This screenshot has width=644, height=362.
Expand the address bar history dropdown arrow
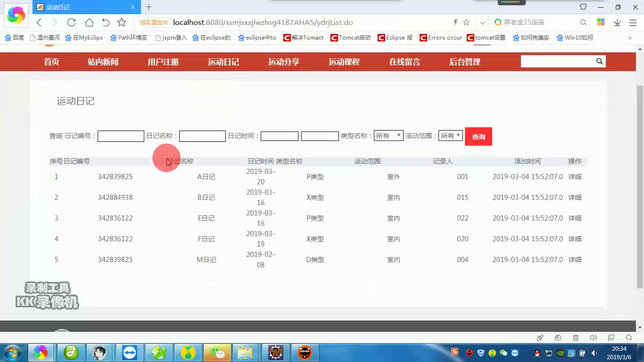point(482,23)
